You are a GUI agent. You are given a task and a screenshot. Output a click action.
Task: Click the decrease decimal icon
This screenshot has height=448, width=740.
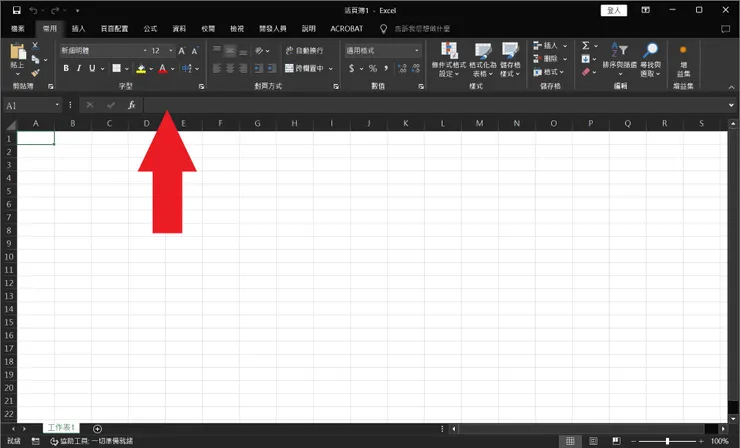(415, 68)
